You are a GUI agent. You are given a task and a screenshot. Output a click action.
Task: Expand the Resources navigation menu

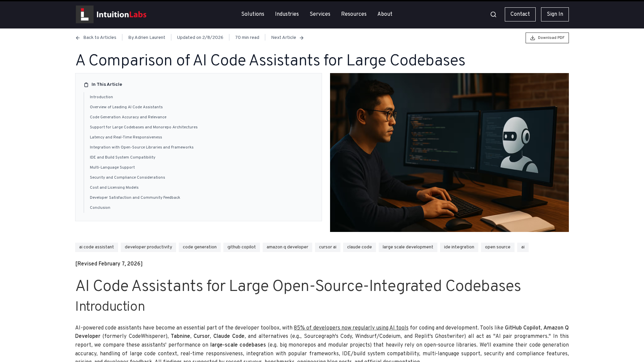(354, 14)
